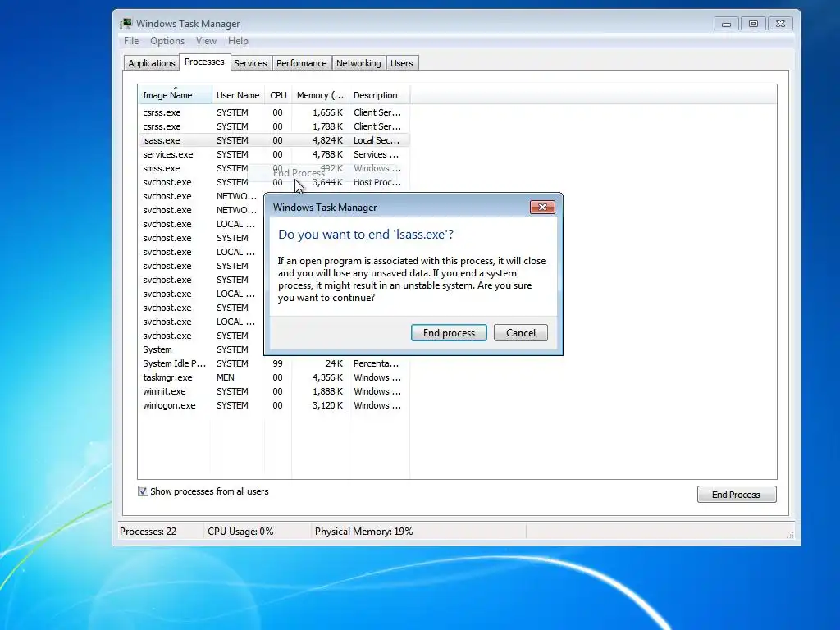The image size is (840, 630).
Task: Sort by Memory column header
Action: pyautogui.click(x=321, y=95)
